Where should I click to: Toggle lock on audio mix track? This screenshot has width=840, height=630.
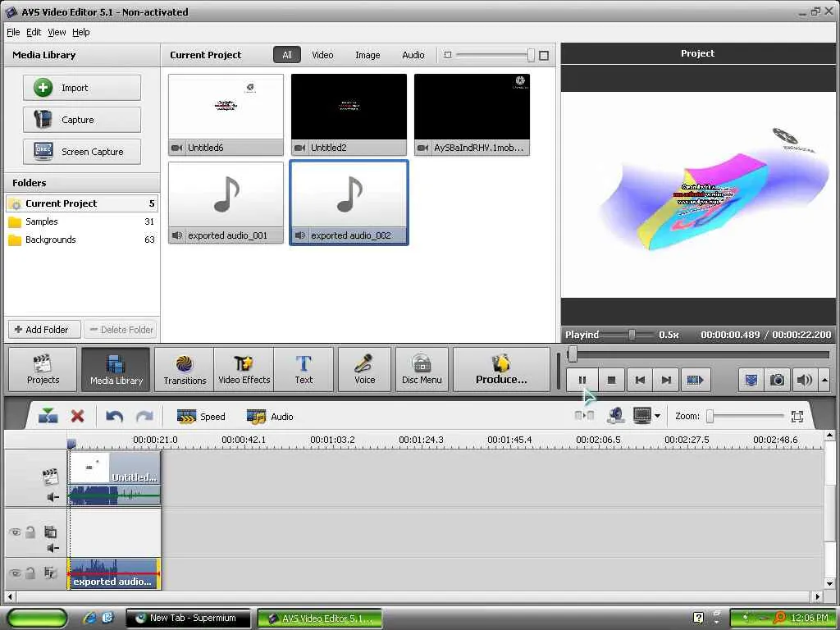point(30,573)
